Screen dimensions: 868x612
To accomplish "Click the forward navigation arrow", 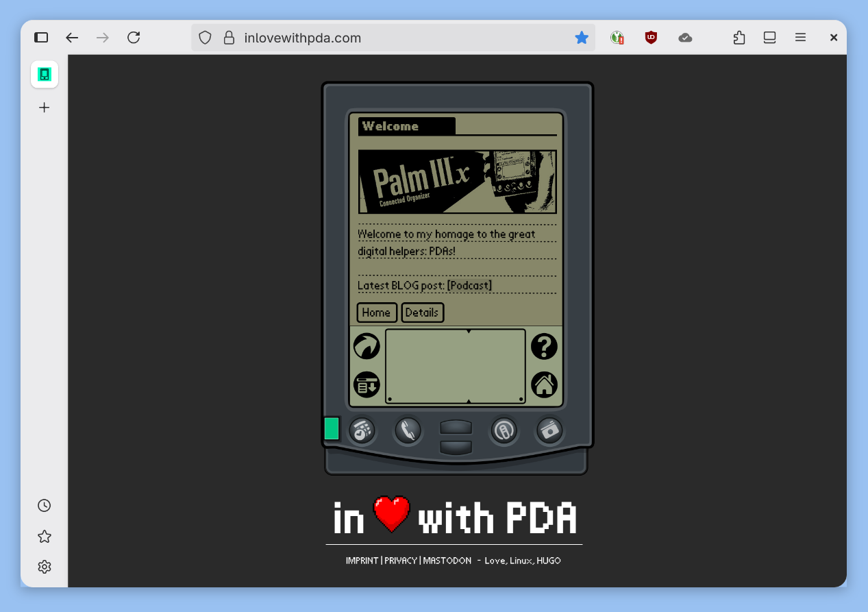I will tap(103, 38).
